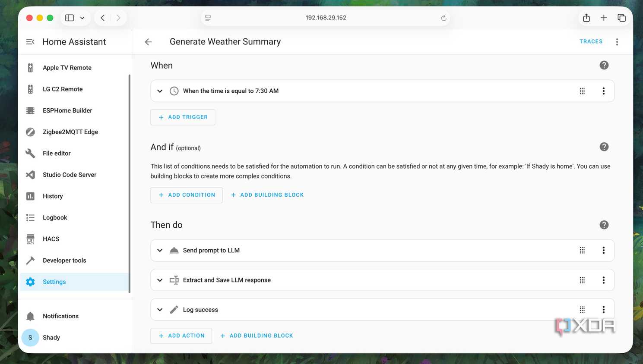Open Developer tools hammer icon
This screenshot has height=364, width=643.
(x=30, y=260)
